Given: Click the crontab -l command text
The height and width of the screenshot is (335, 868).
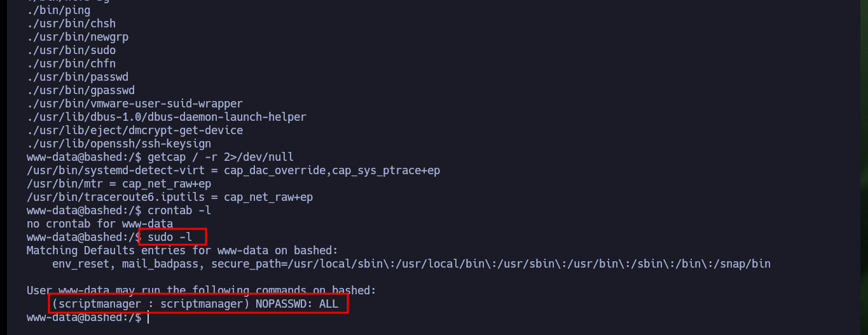Looking at the screenshot, I should pyautogui.click(x=179, y=210).
